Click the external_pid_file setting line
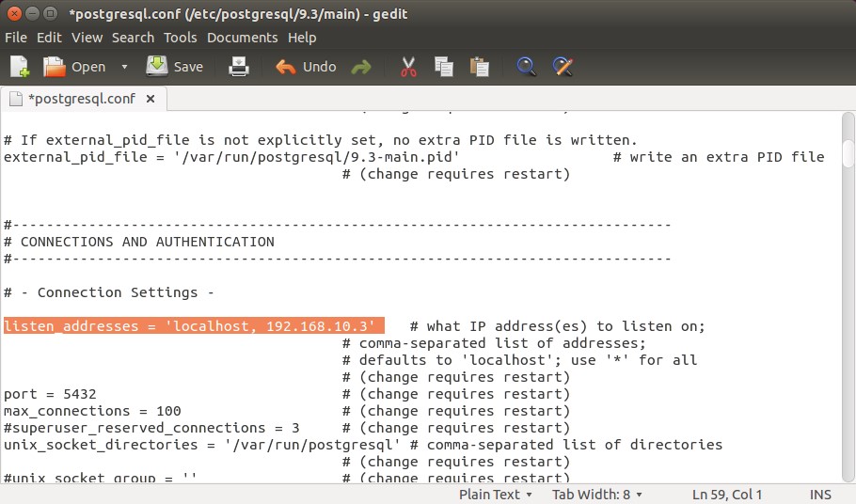The width and height of the screenshot is (856, 504). pos(230,157)
